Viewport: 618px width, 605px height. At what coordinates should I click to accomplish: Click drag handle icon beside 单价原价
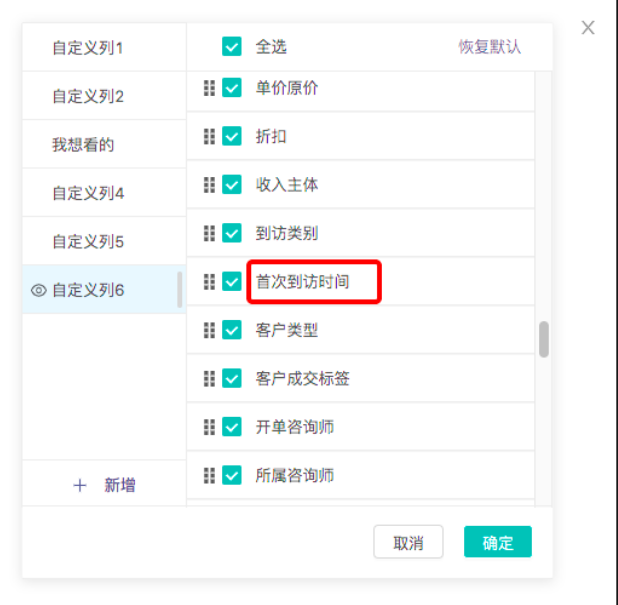pos(209,88)
